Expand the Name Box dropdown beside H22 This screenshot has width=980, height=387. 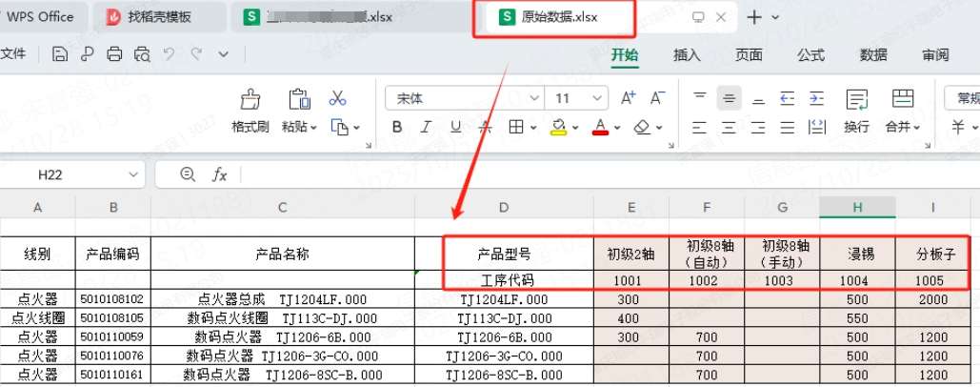coord(132,174)
